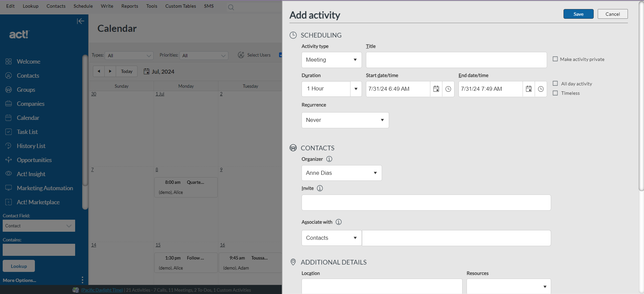Expand the Organizer dropdown showing Anne Dias

coord(341,173)
